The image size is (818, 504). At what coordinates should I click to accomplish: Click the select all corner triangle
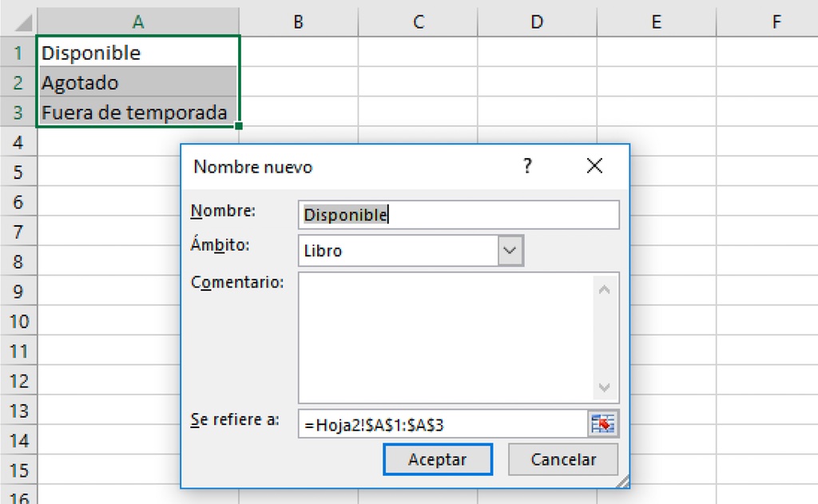18,22
